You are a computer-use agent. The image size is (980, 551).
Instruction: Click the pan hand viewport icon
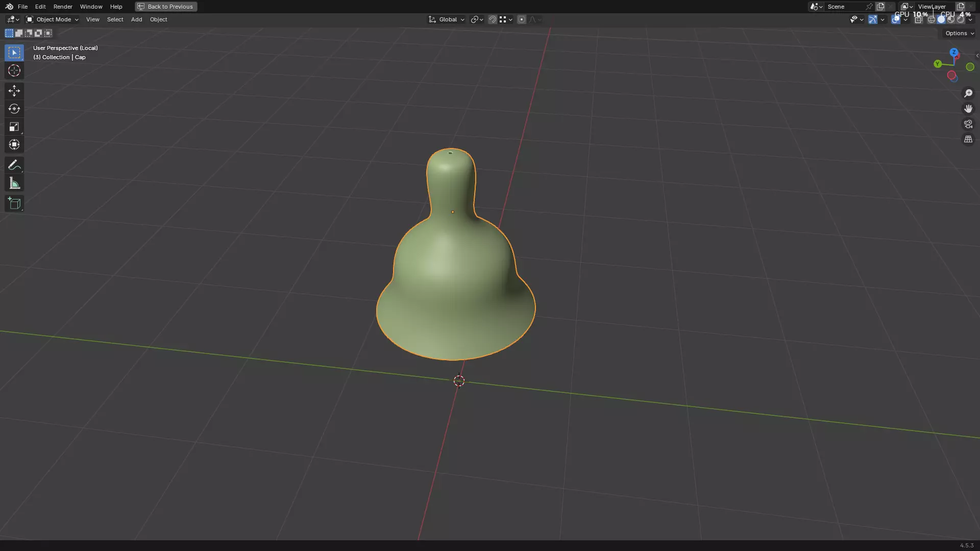[x=968, y=109]
